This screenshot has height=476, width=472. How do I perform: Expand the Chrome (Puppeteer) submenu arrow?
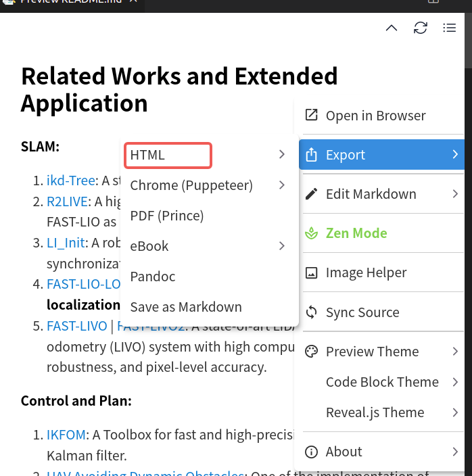point(282,185)
